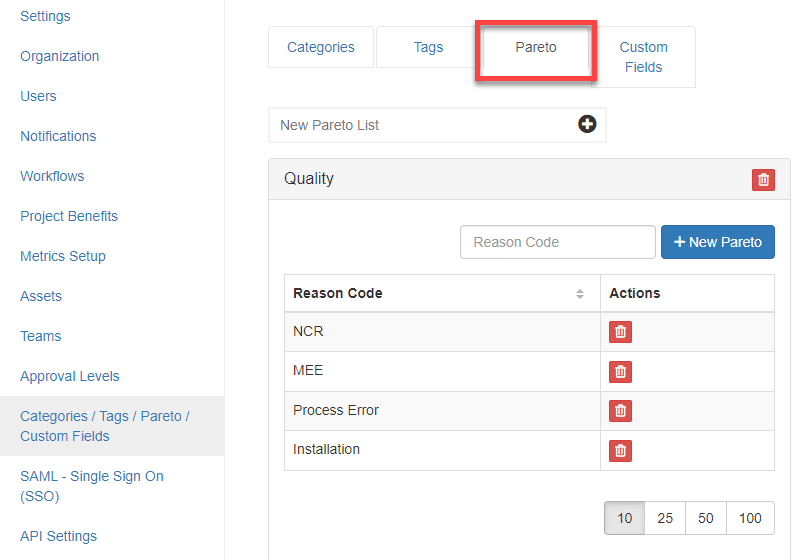The height and width of the screenshot is (560, 805).
Task: Click the New Pareto button
Action: pos(718,242)
